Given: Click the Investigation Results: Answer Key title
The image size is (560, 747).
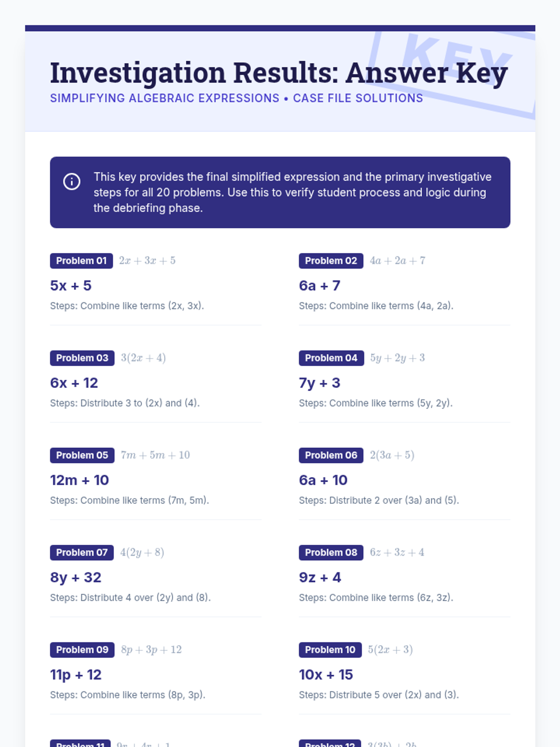Looking at the screenshot, I should coord(279,73).
